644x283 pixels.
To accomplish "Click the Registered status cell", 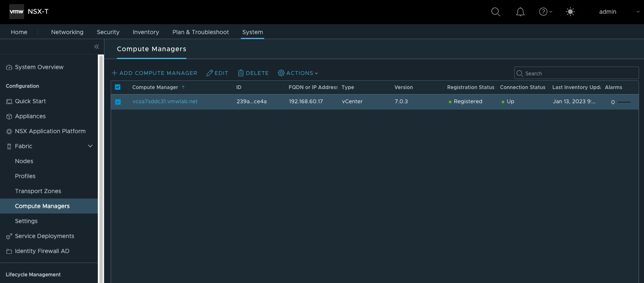I will 466,102.
